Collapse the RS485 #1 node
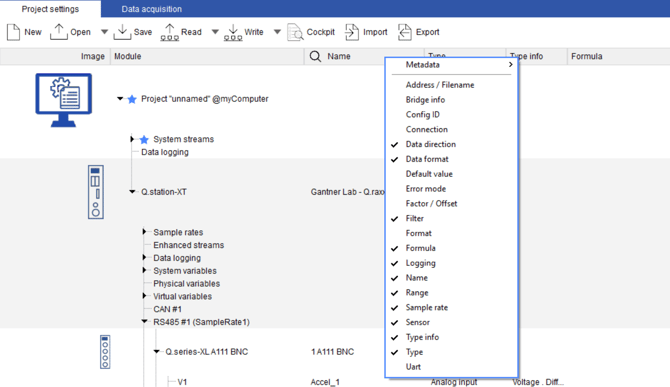This screenshot has width=670, height=387. (x=144, y=322)
